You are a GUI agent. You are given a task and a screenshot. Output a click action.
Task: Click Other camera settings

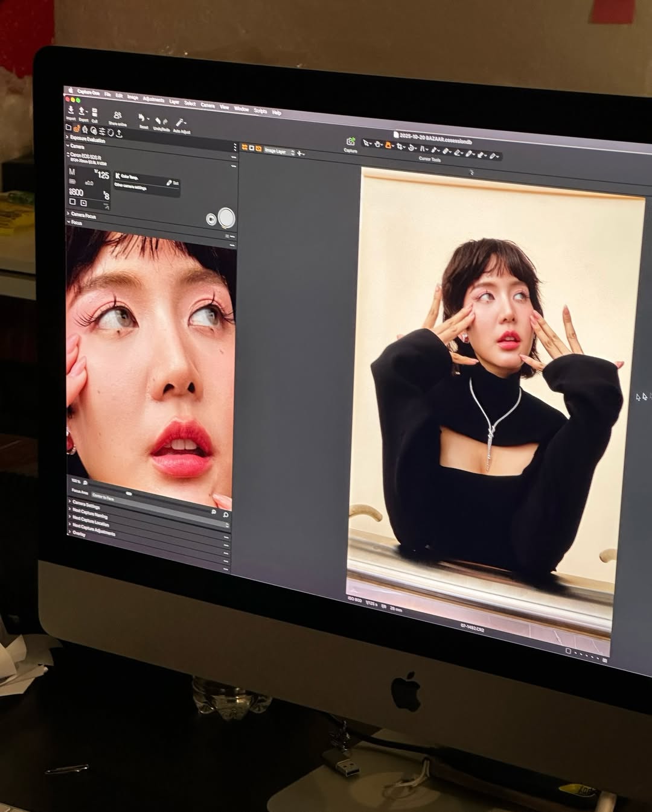[x=130, y=188]
